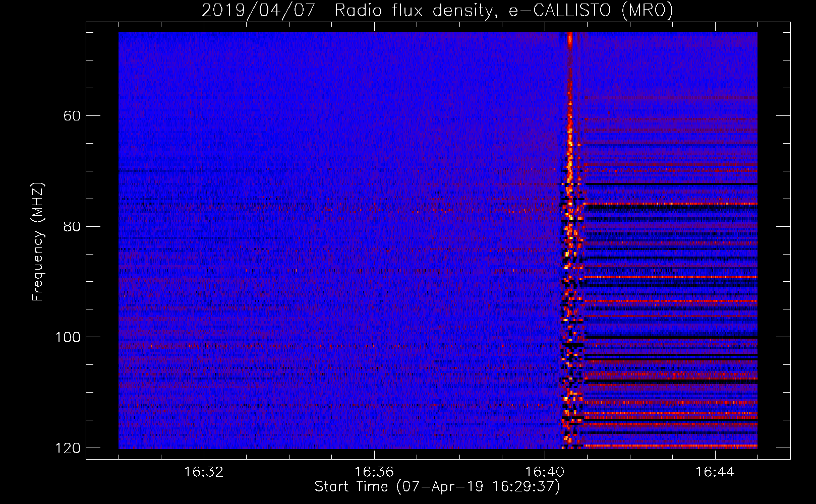Click the 'Frequency (MHZ)' axis label
The width and height of the screenshot is (816, 504).
38,242
